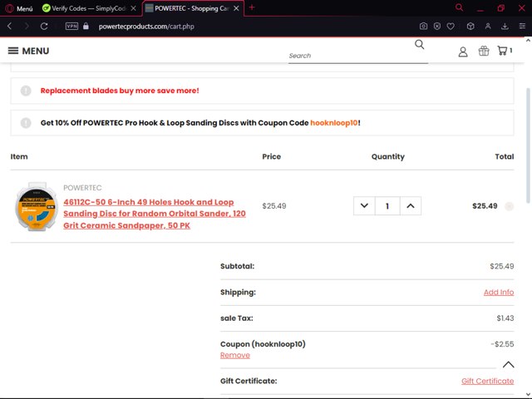
Task: Decrease quantity with down chevron
Action: [x=364, y=205]
